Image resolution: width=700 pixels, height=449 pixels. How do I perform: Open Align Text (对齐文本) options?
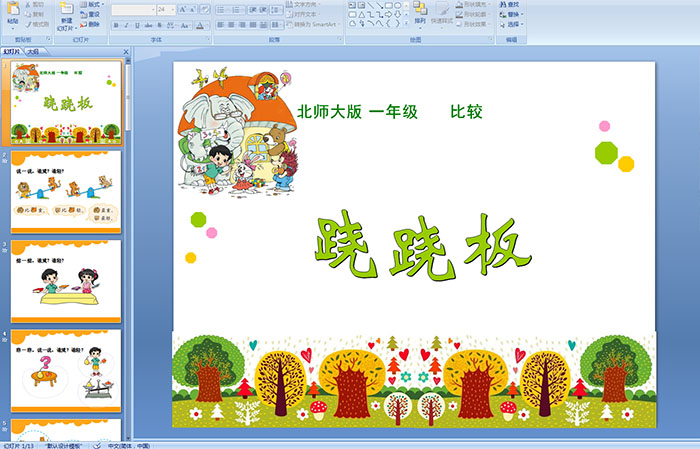point(304,14)
